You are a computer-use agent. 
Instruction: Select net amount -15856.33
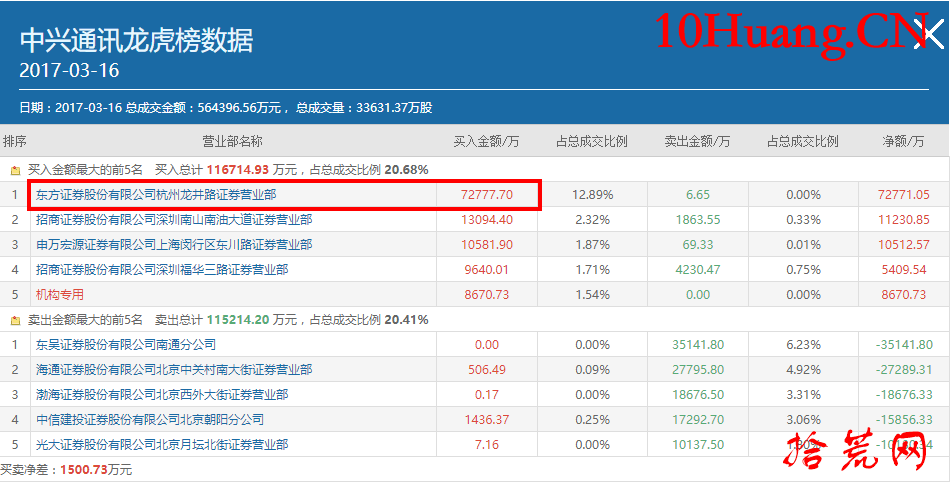click(904, 420)
